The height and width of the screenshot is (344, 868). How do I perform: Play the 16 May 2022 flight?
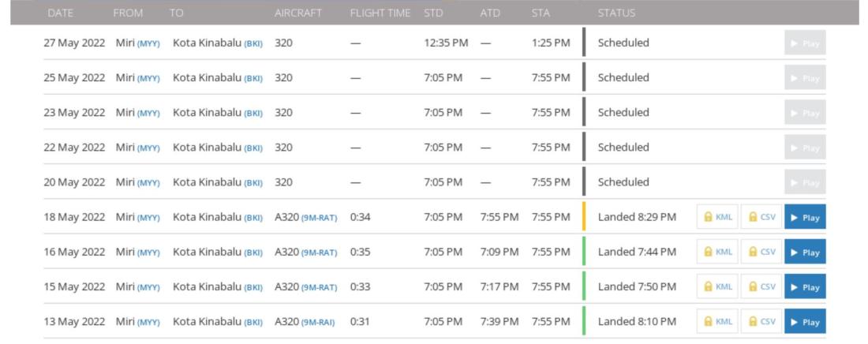(805, 252)
